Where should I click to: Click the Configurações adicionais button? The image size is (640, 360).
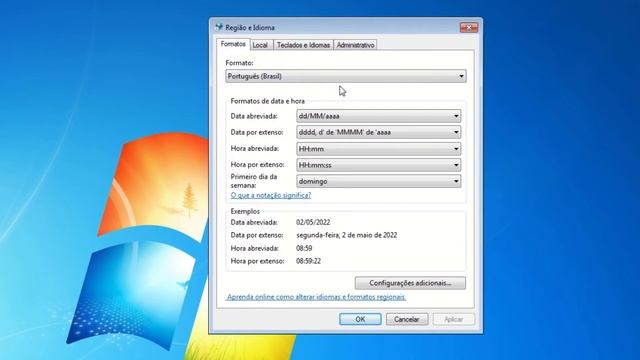point(410,283)
